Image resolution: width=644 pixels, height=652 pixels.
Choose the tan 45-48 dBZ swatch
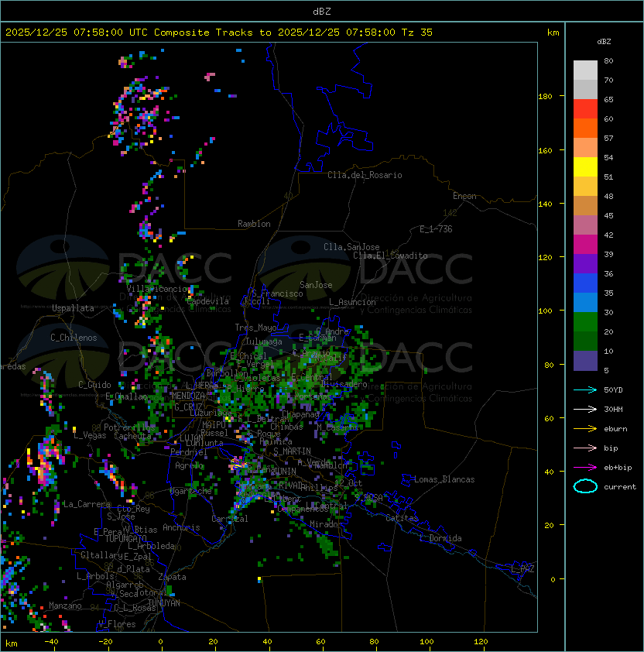[585, 205]
